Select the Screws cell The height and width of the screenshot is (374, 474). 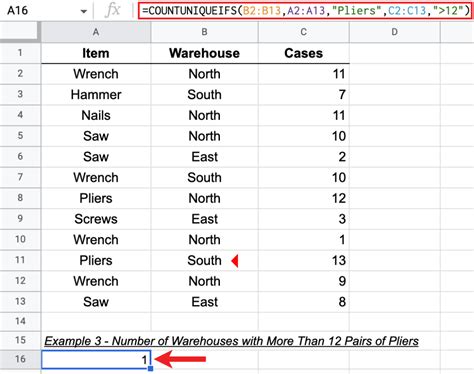(x=96, y=219)
